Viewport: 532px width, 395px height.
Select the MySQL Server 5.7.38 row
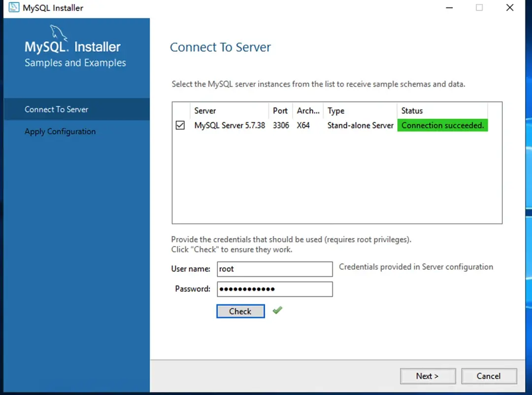(230, 125)
